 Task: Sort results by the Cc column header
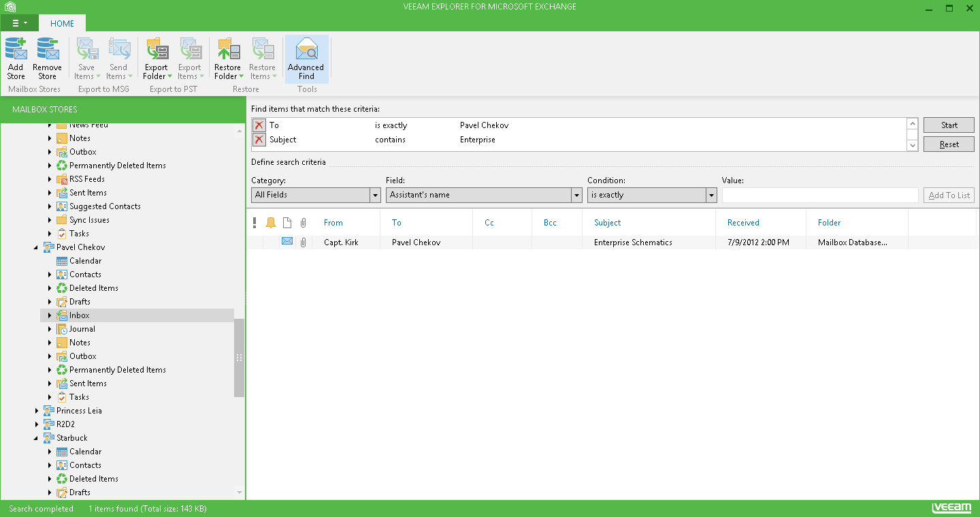tap(489, 223)
